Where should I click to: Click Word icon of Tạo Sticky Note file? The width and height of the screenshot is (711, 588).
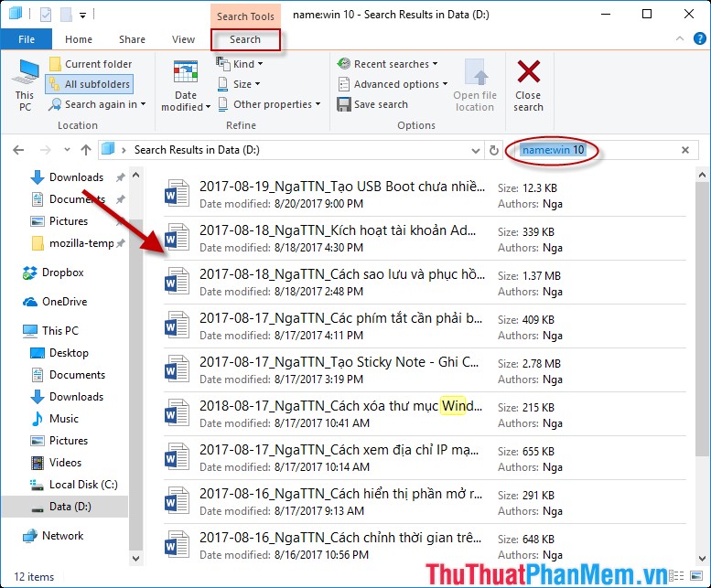177,369
